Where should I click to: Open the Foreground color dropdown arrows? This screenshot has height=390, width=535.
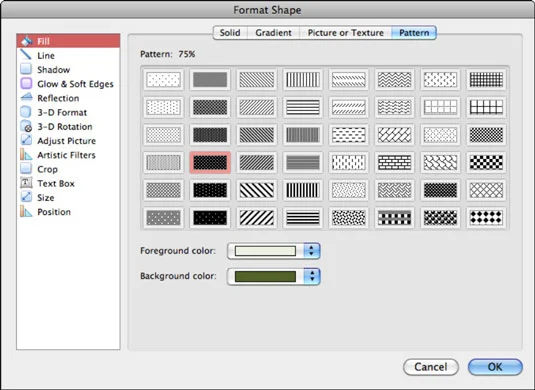tap(312, 251)
